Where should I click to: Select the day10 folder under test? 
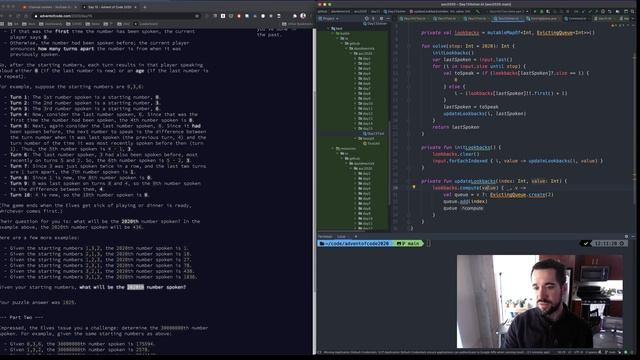pos(365,103)
